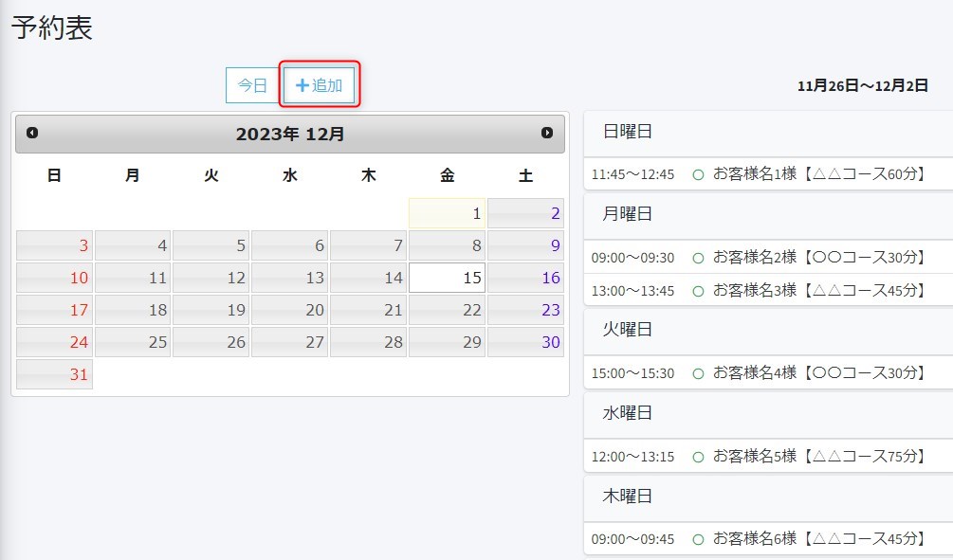This screenshot has height=560, width=953.
Task: Click green circle icon for お客様名4様
Action: tap(698, 373)
